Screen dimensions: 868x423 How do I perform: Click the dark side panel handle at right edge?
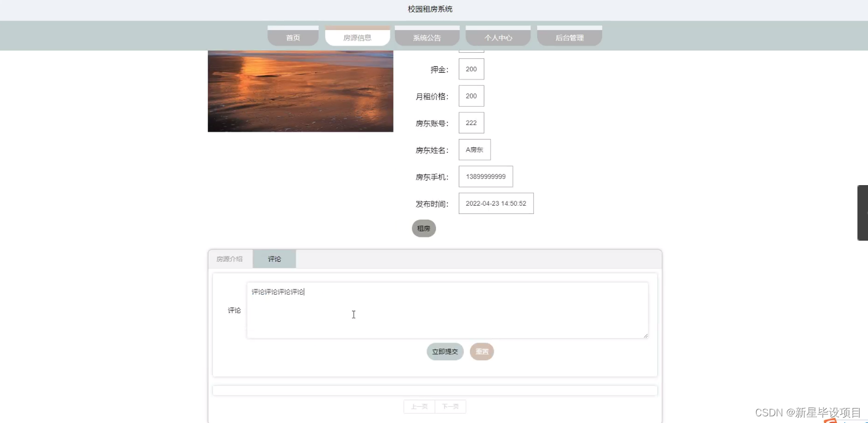(x=862, y=213)
